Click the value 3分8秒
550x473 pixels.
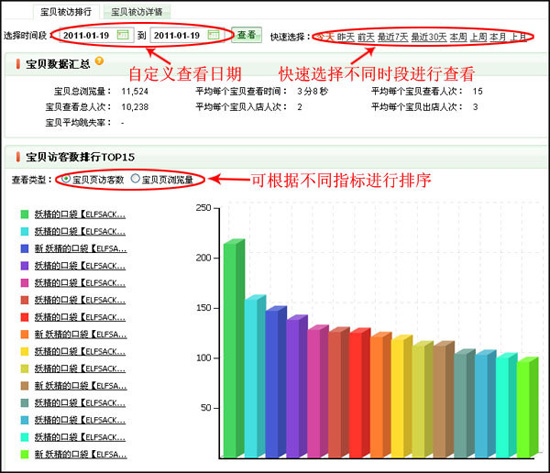click(312, 91)
